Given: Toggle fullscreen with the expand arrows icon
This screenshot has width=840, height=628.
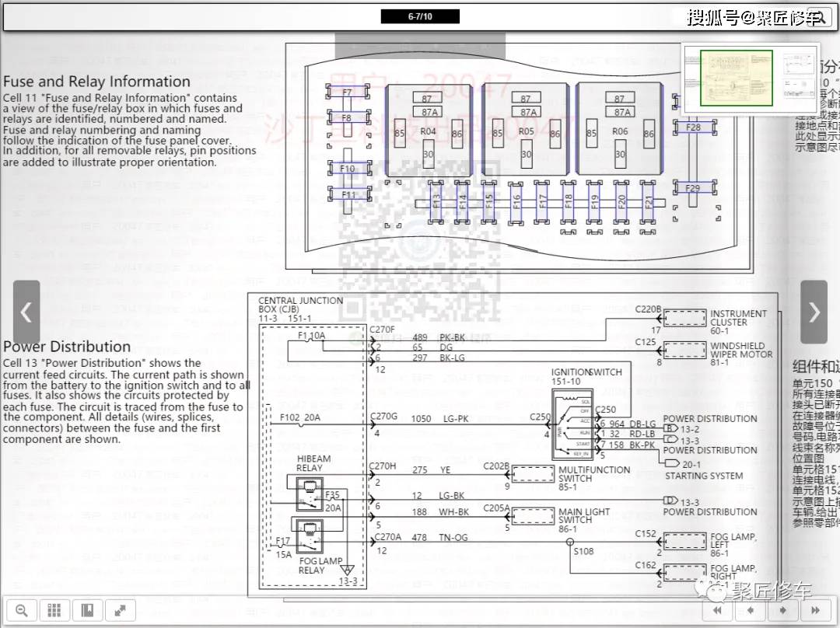Looking at the screenshot, I should tap(120, 610).
